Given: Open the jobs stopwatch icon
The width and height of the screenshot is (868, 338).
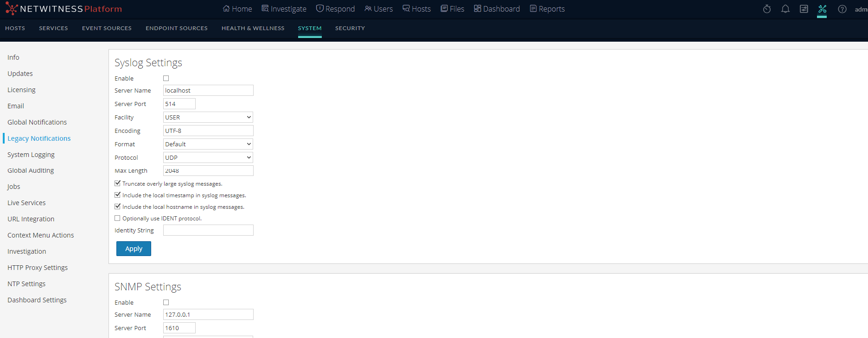Looking at the screenshot, I should tap(767, 9).
